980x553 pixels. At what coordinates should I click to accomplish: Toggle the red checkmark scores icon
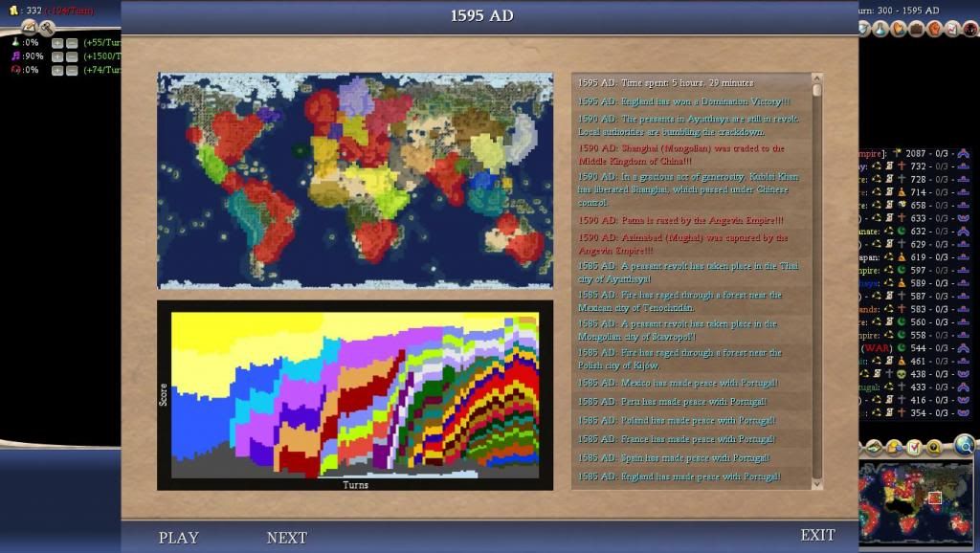point(914,447)
